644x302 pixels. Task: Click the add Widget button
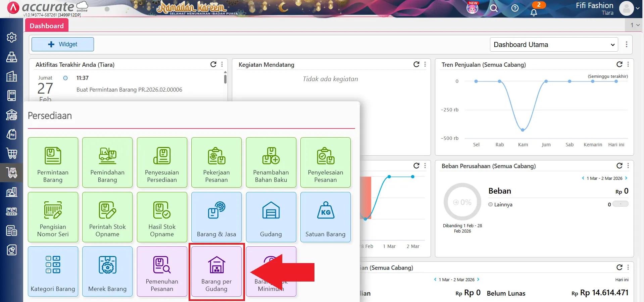63,44
